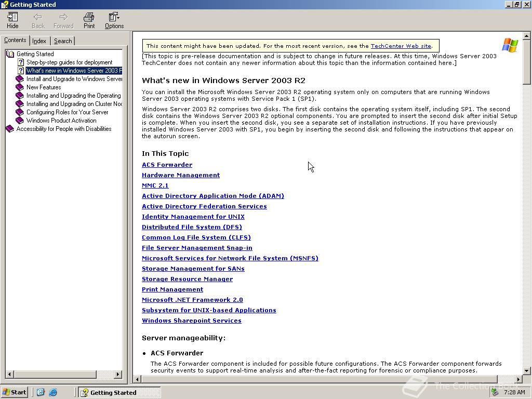Click contents tree scroll left arrow
The width and height of the screenshot is (532, 399).
coord(10,374)
